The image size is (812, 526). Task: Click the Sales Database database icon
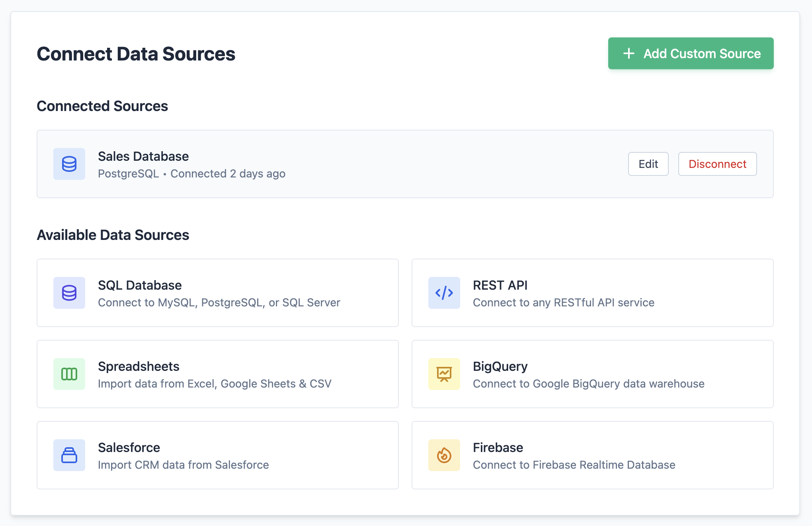[x=69, y=164]
